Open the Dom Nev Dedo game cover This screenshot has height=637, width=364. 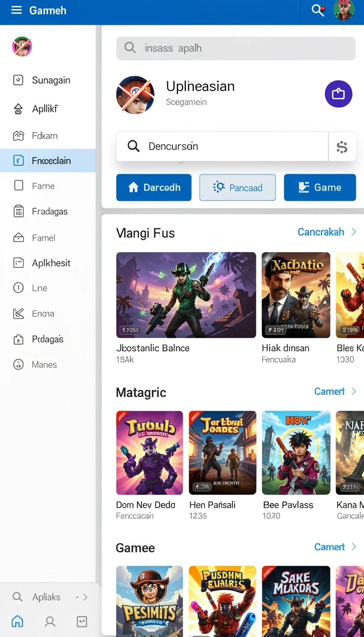tap(149, 453)
